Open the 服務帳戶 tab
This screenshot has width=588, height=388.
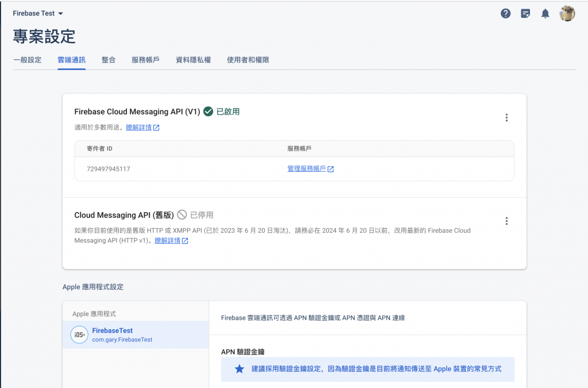point(145,60)
